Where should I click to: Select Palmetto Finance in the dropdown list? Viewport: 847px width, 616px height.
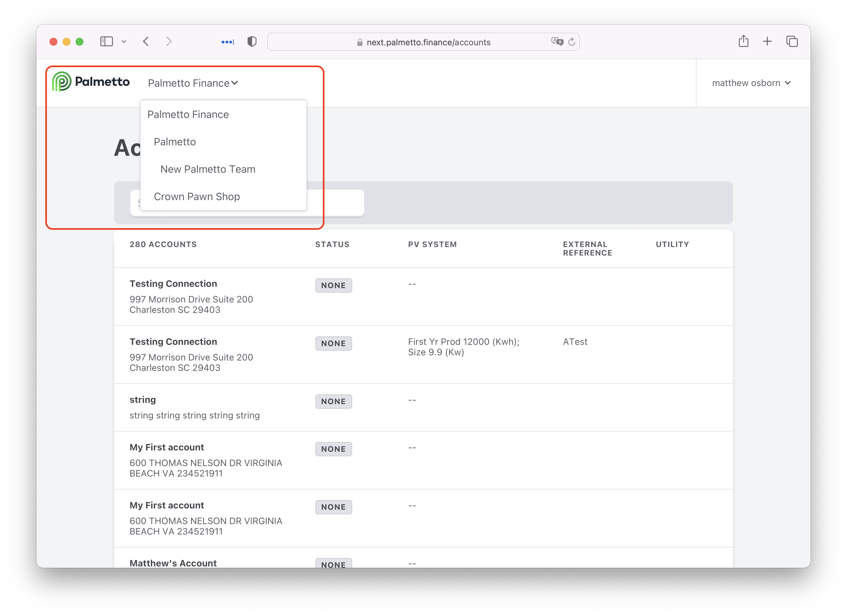[x=188, y=114]
